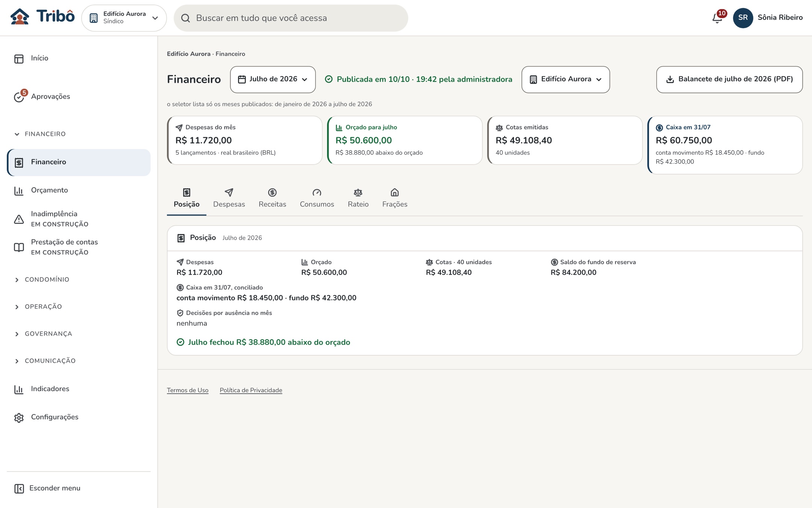
Task: Click the Decisões por ausência shield icon
Action: coord(180,313)
